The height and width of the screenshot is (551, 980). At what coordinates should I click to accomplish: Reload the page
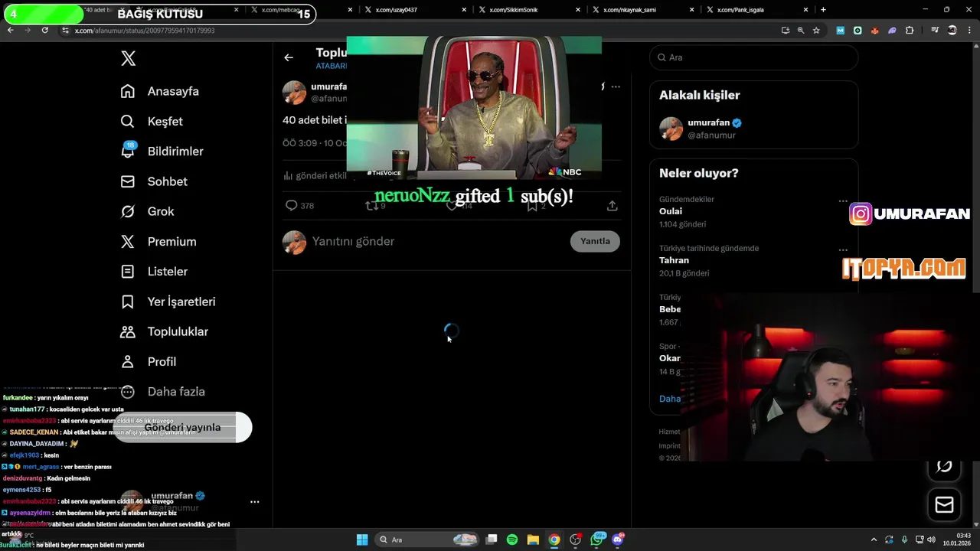tap(44, 30)
